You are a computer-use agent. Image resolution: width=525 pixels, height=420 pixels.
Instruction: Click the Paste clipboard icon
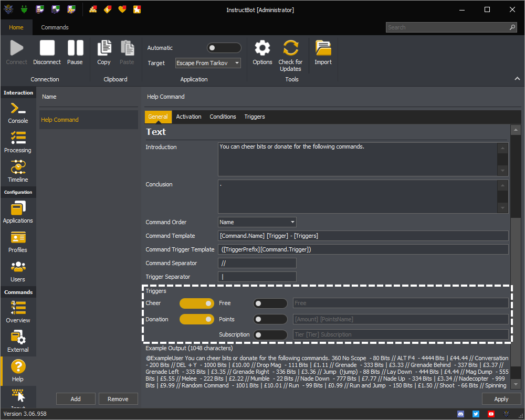(x=127, y=48)
